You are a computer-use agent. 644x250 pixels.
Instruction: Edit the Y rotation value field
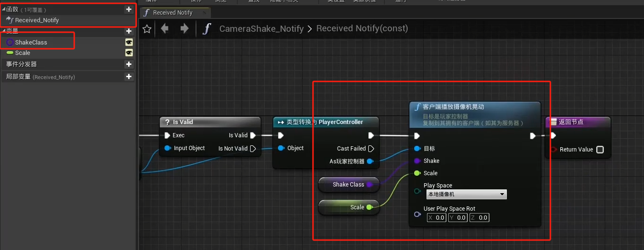458,218
